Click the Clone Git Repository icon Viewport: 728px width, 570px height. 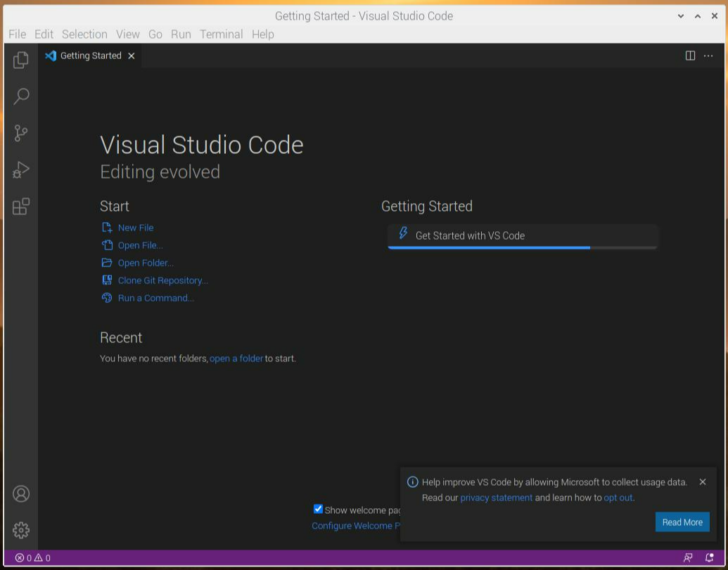tap(107, 280)
